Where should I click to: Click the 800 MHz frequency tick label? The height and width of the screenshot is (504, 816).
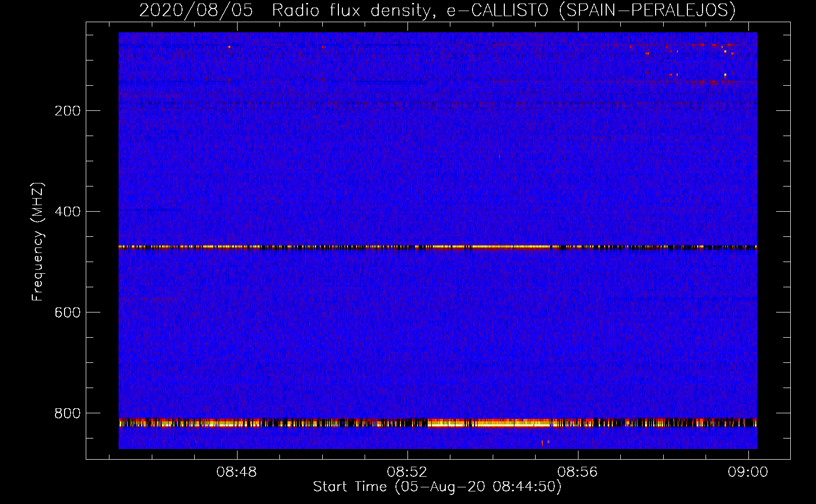click(x=68, y=413)
